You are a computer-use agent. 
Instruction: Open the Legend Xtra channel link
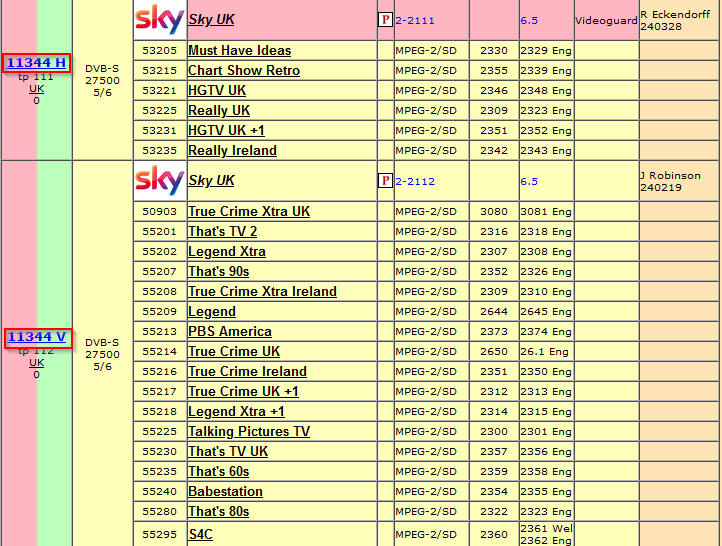click(227, 251)
